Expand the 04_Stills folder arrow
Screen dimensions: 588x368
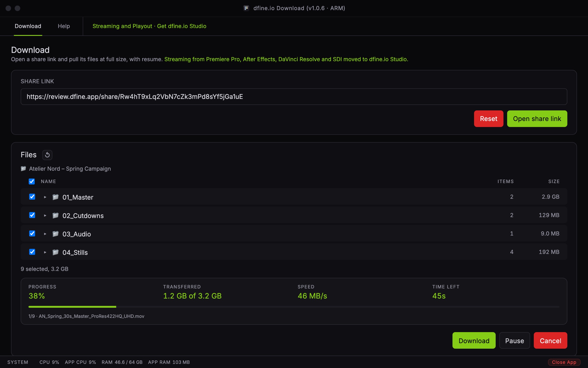[x=45, y=252]
